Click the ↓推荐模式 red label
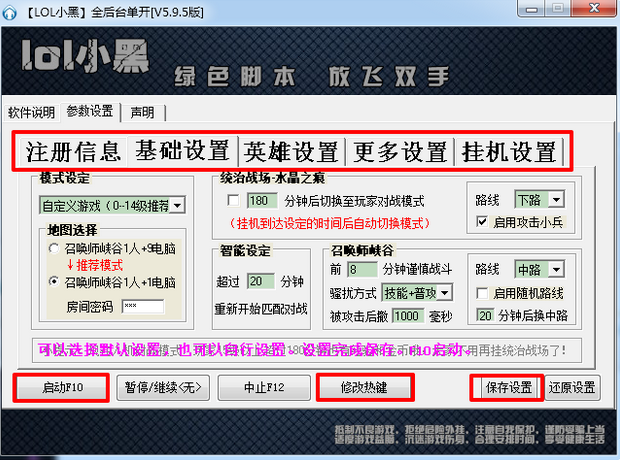This screenshot has height=460, width=620. click(x=95, y=265)
